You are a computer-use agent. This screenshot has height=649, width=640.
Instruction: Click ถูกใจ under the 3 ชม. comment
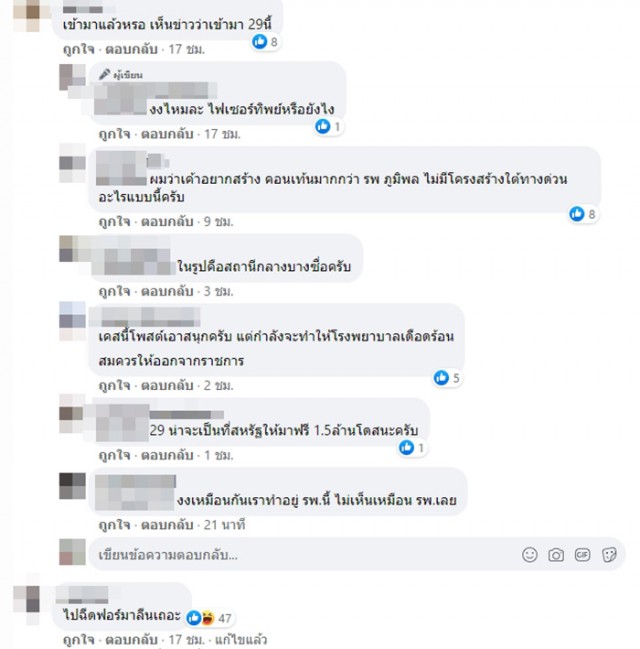[x=114, y=291]
